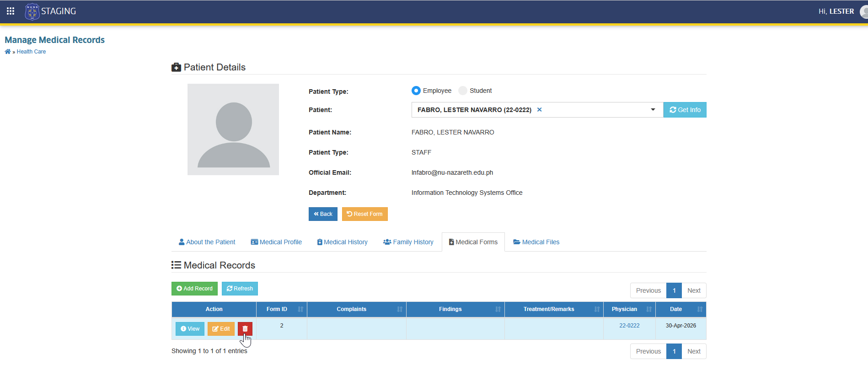Click Information Technology Systems Office text
The width and height of the screenshot is (868, 365).
point(467,193)
